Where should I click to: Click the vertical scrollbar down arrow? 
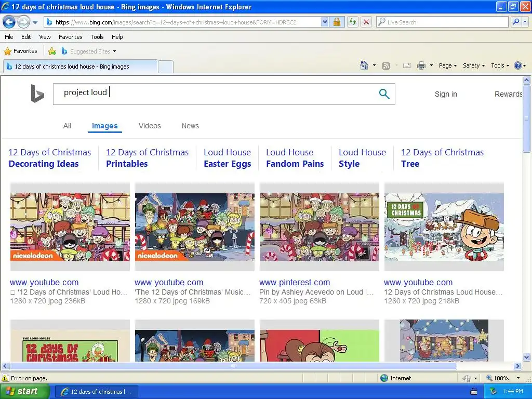click(x=527, y=357)
